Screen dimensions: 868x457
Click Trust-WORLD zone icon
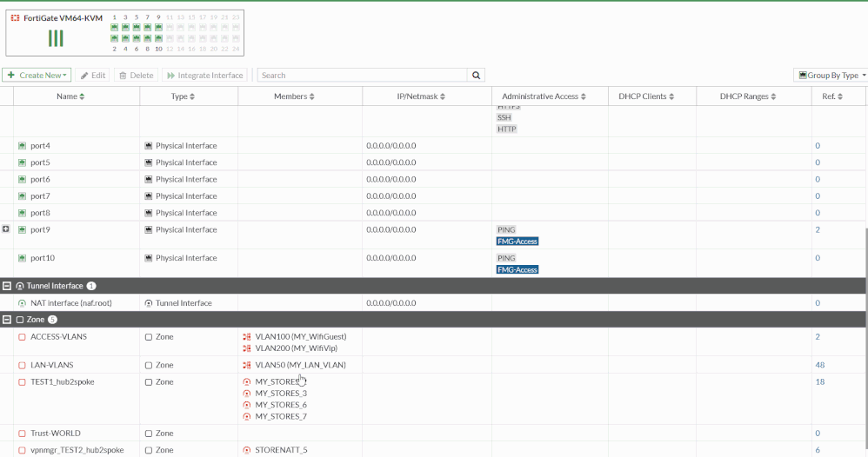[x=22, y=434]
